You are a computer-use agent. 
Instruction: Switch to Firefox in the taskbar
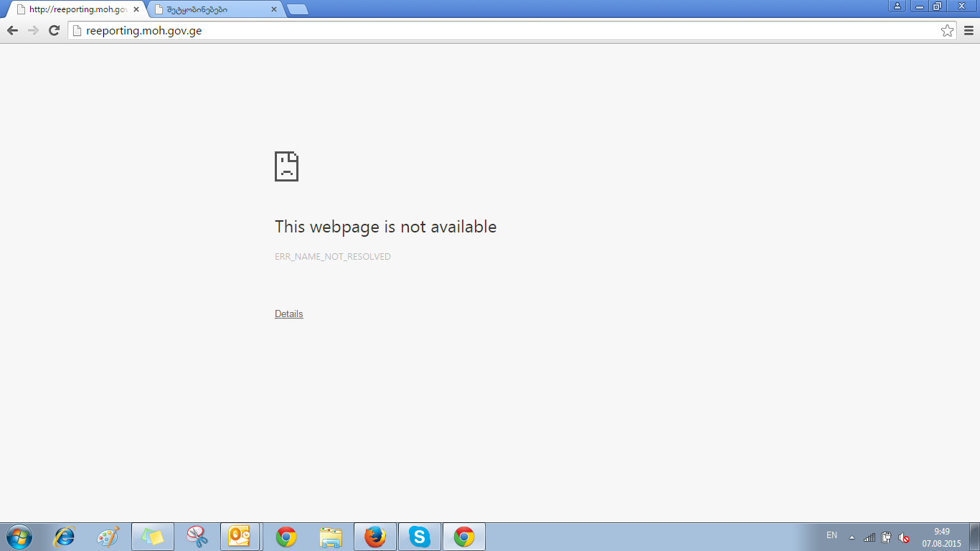click(x=374, y=536)
